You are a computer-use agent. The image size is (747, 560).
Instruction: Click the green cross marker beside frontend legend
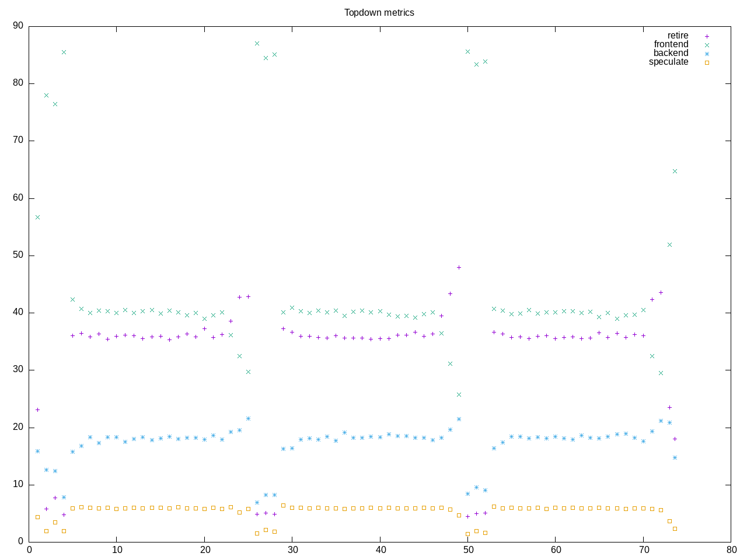pos(707,45)
